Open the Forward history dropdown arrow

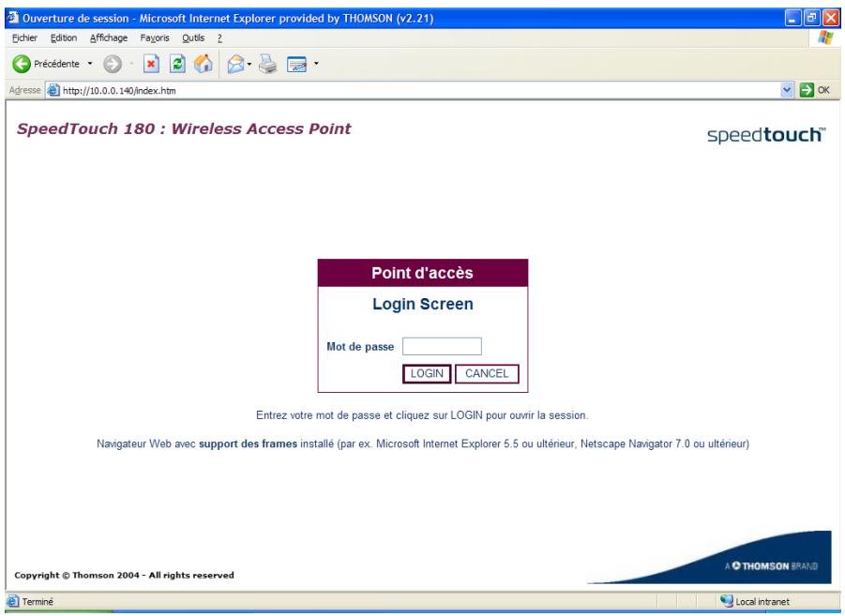[x=131, y=64]
